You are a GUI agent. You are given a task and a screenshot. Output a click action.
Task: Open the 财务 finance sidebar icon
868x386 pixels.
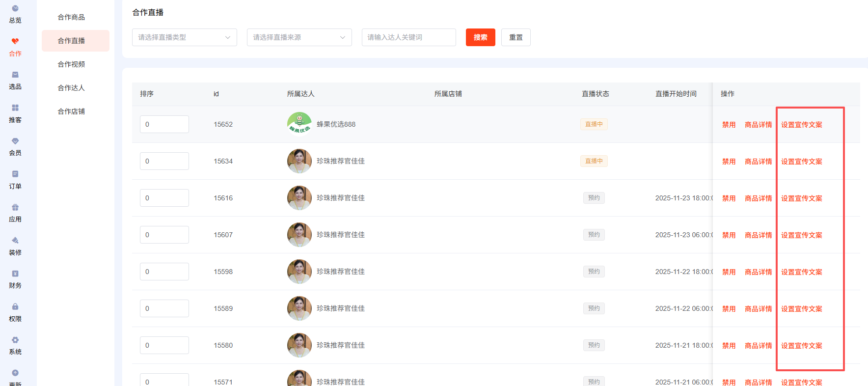15,274
